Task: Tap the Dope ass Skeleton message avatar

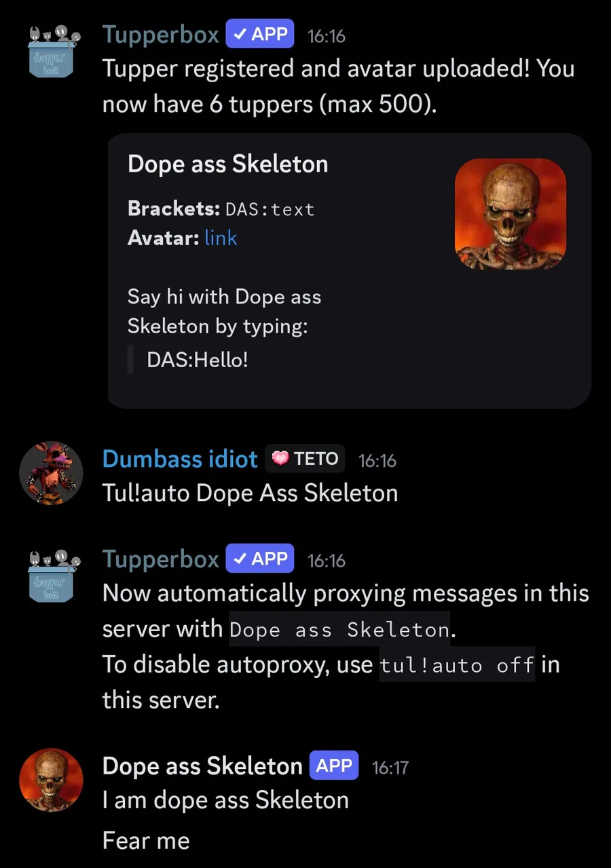Action: tap(52, 780)
